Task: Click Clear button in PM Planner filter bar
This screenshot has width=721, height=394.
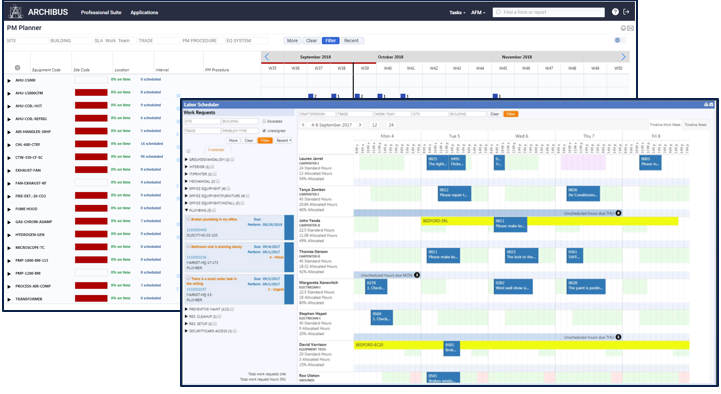Action: (311, 40)
